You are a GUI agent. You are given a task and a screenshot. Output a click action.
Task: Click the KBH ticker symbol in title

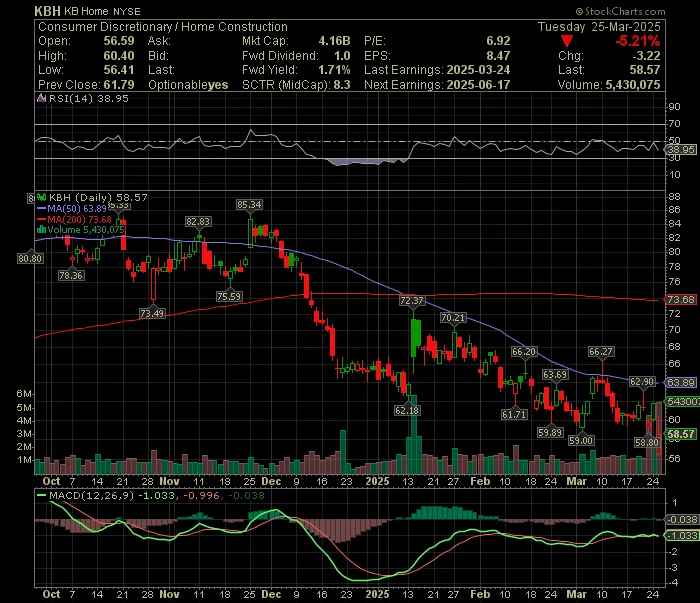coord(47,11)
